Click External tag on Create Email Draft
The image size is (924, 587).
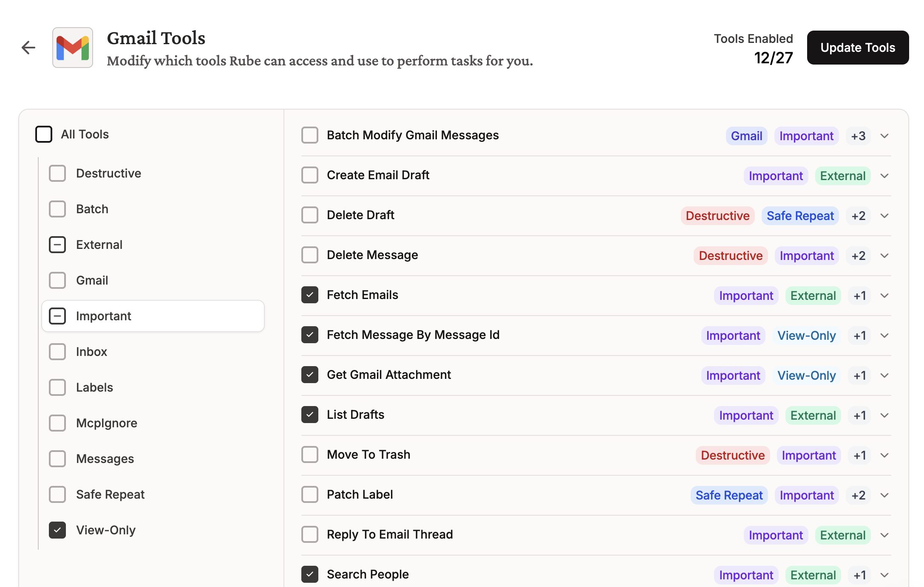pyautogui.click(x=842, y=176)
